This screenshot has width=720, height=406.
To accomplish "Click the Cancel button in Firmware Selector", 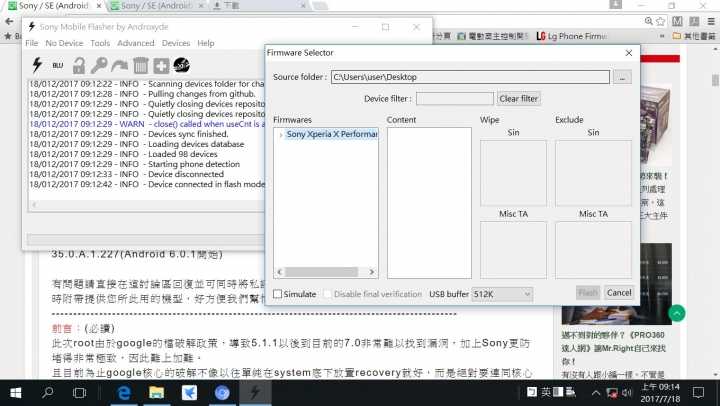I will [x=619, y=293].
